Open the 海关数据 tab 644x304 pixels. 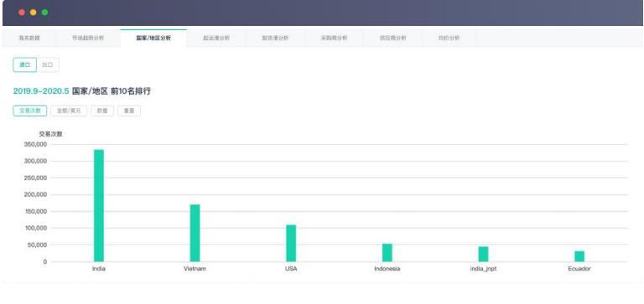click(x=29, y=39)
